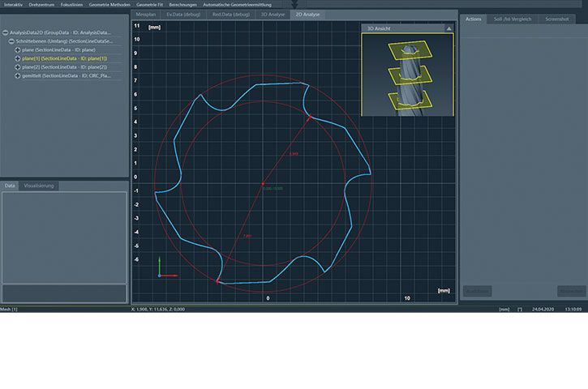Open the Berechnungen menu

[184, 4]
